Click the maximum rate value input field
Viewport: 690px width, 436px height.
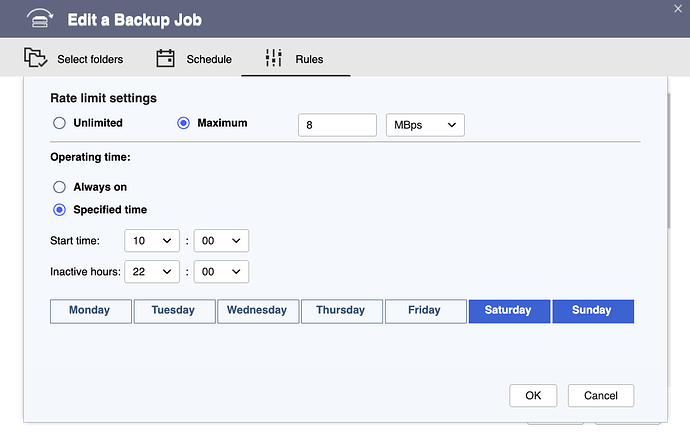point(337,125)
